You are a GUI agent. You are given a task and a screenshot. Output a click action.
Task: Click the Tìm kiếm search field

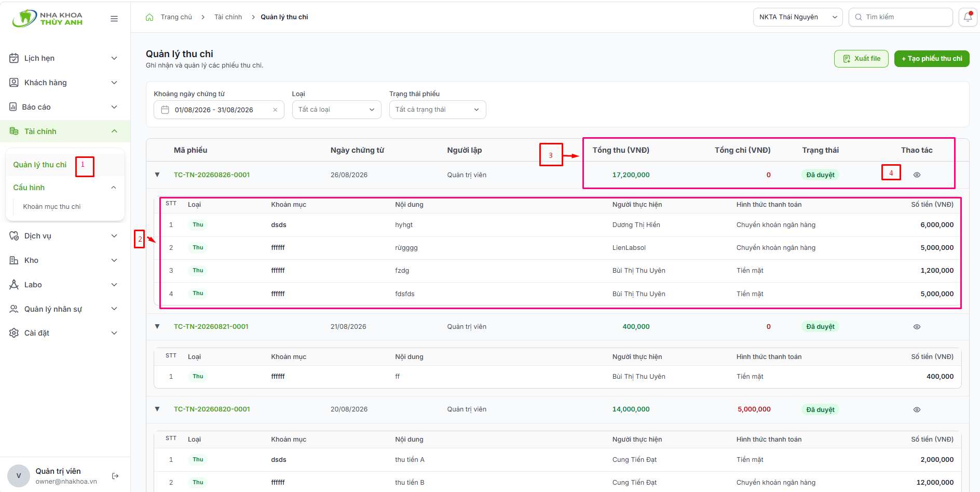901,17
